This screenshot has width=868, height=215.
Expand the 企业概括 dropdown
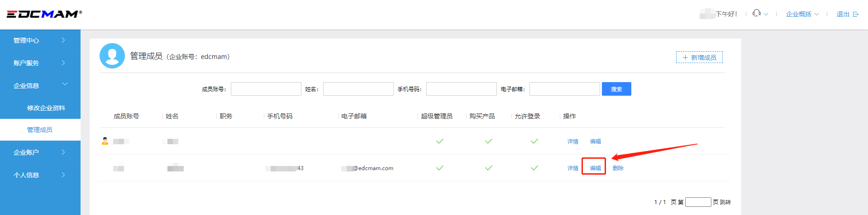802,15
